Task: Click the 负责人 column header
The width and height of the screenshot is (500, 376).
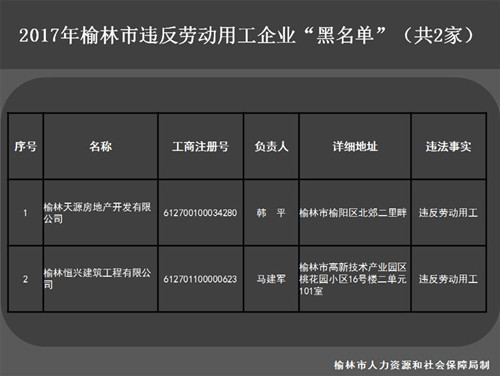Action: [x=271, y=146]
